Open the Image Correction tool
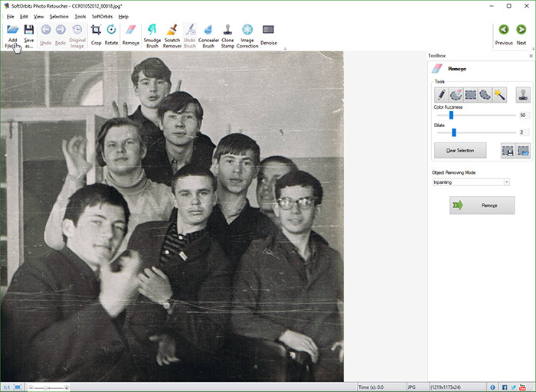536x392 pixels. point(247,30)
